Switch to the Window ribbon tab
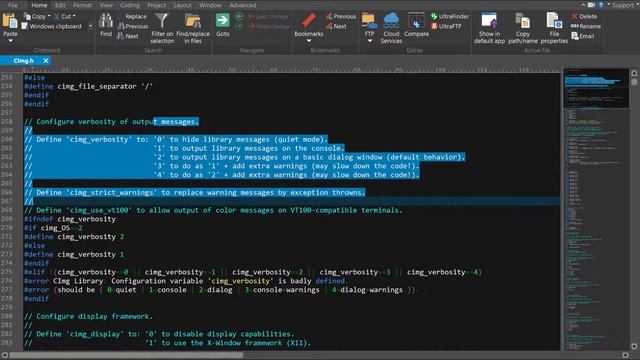 (x=210, y=5)
